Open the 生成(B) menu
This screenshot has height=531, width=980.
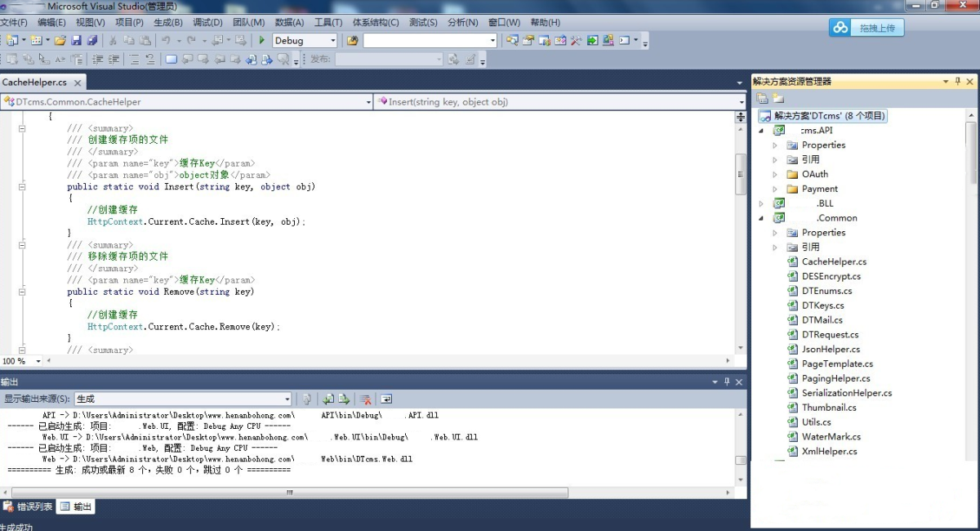168,22
